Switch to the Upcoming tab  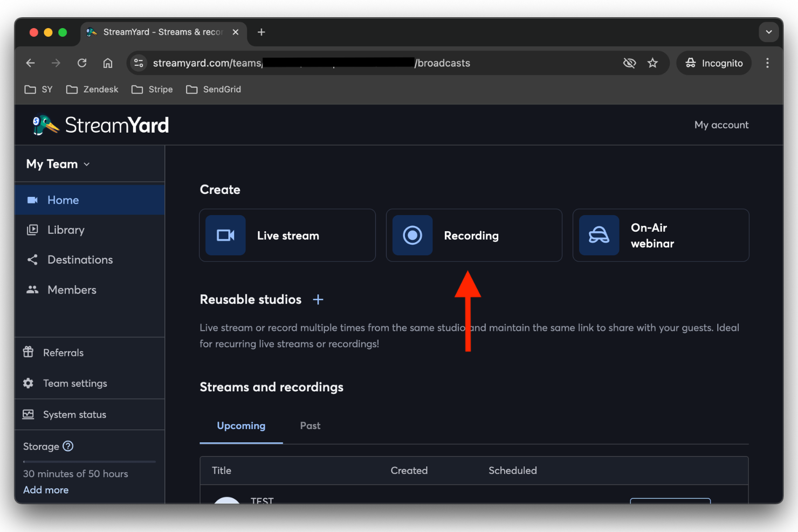[x=241, y=426]
